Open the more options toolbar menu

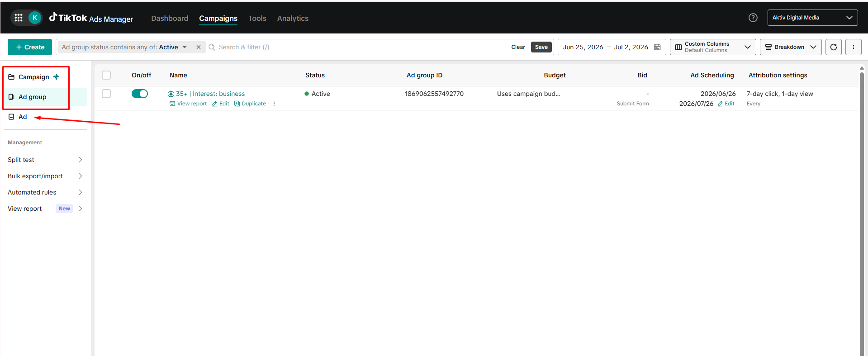(x=854, y=47)
